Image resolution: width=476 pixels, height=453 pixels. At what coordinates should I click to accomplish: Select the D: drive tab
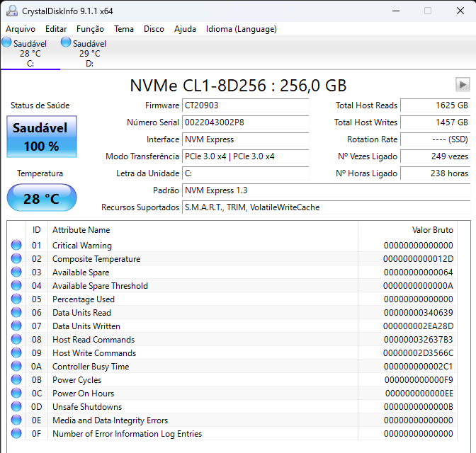[x=89, y=52]
